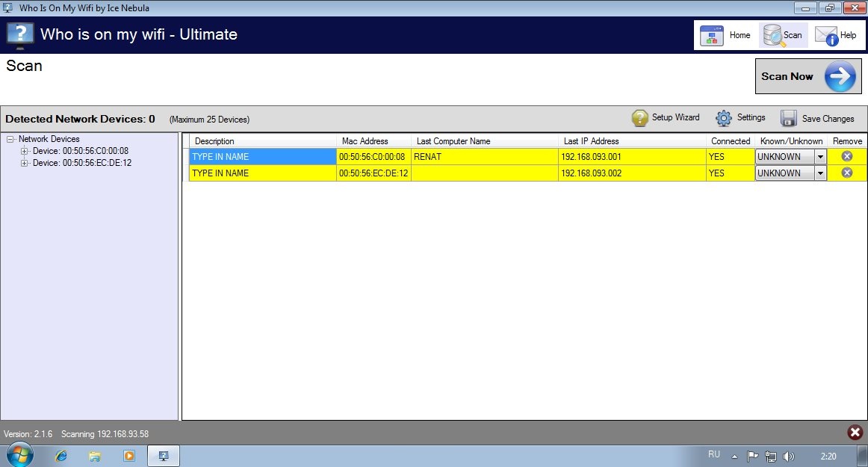Image resolution: width=868 pixels, height=467 pixels.
Task: Click Save Changes text
Action: click(828, 119)
